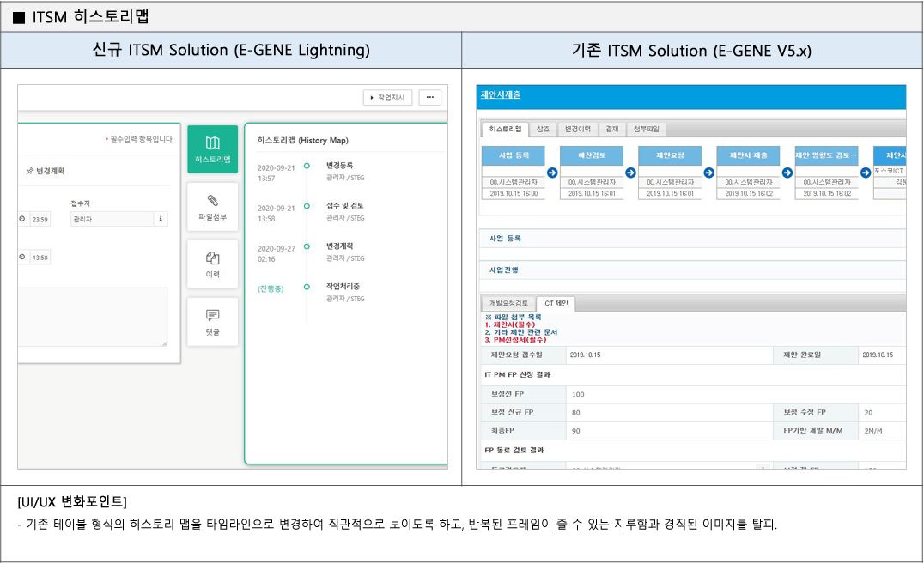
Task: Open the 결재 tab
Action: [611, 130]
